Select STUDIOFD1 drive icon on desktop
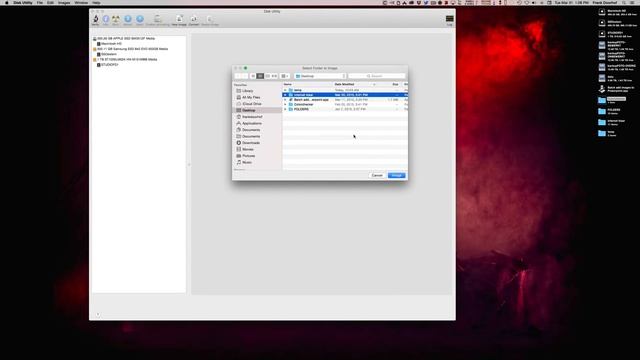Viewport: 640px width, 360px height. tap(602, 34)
